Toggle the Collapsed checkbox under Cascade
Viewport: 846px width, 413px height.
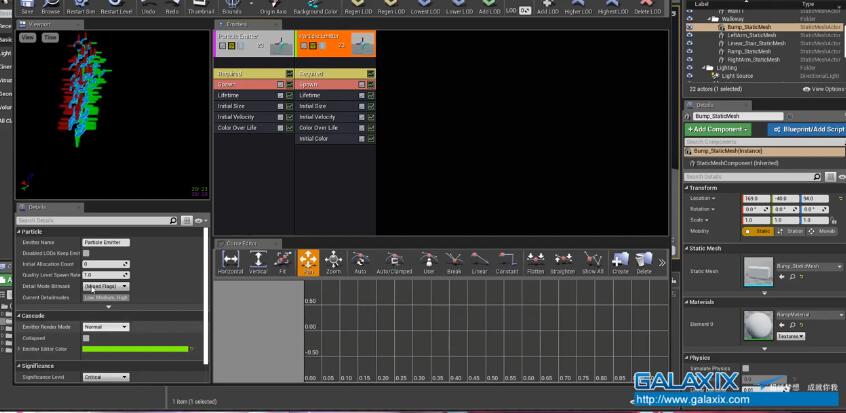coord(87,338)
